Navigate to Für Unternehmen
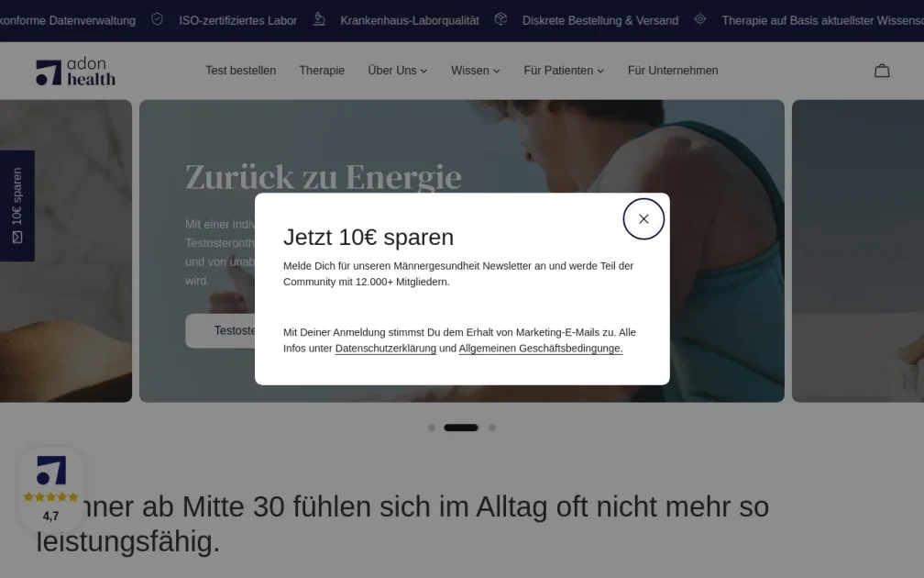Screen dimensions: 924x578 (673, 71)
